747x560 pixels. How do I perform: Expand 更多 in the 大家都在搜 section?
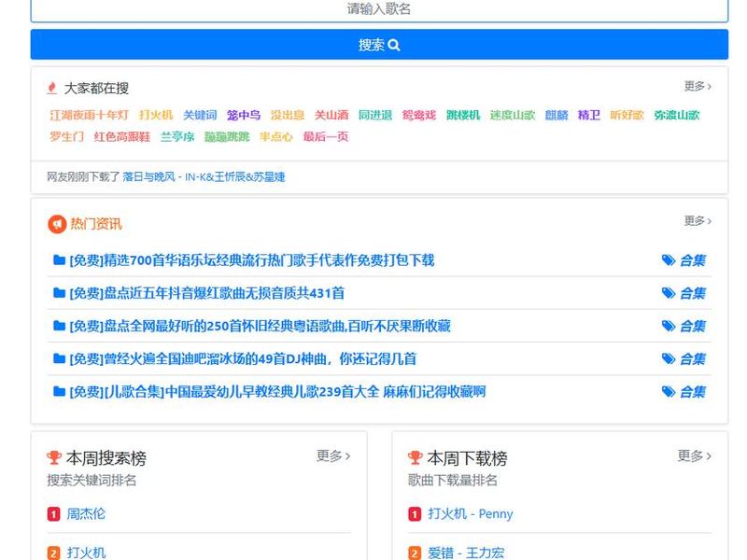[698, 86]
